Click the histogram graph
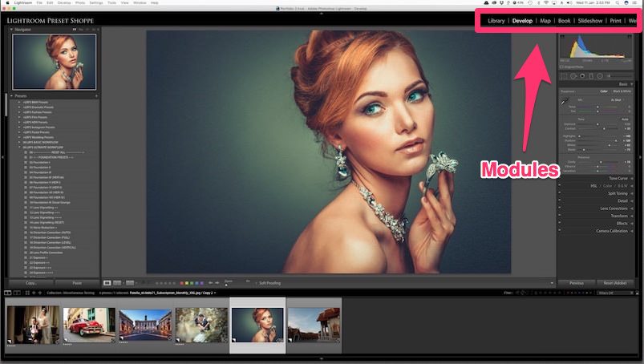Image resolution: width=644 pixels, height=364 pixels. pos(597,47)
